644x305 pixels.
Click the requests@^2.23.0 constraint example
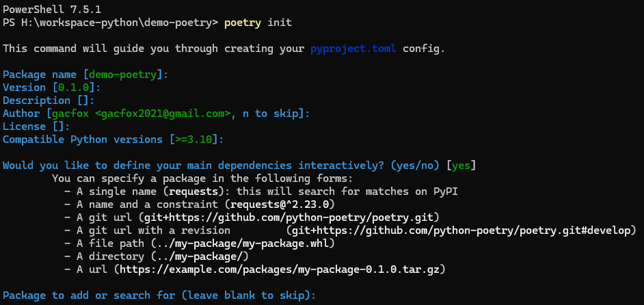coord(282,204)
